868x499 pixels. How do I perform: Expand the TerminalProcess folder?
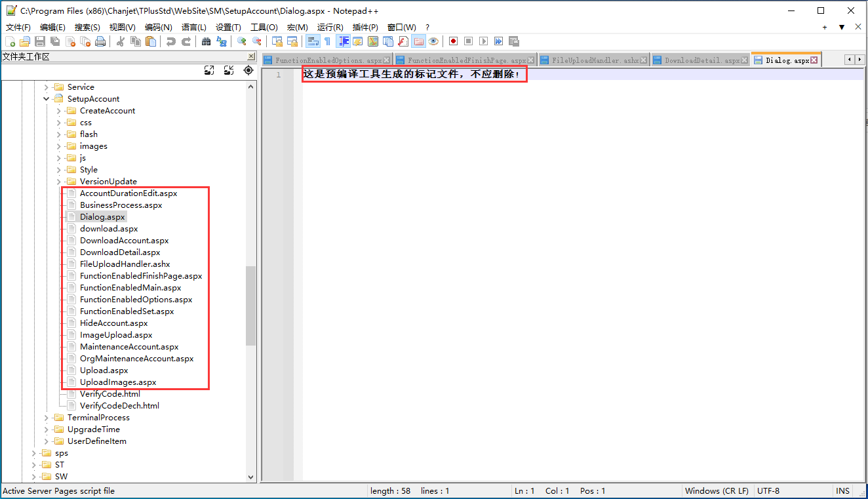tap(46, 418)
